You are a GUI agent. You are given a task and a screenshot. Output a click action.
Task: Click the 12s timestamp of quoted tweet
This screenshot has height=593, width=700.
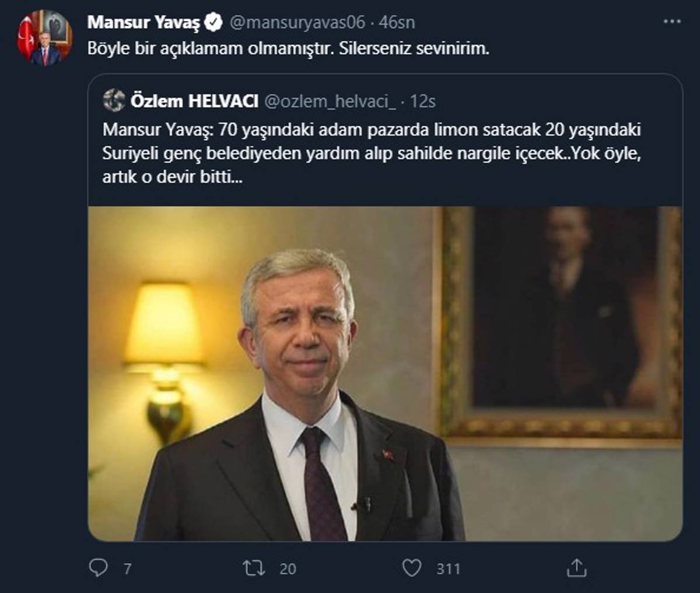(x=423, y=102)
